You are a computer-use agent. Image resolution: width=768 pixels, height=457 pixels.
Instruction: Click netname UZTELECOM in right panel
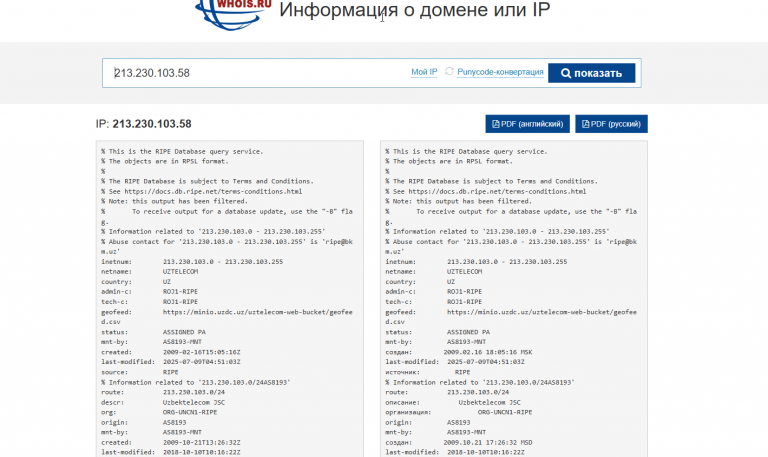point(464,271)
